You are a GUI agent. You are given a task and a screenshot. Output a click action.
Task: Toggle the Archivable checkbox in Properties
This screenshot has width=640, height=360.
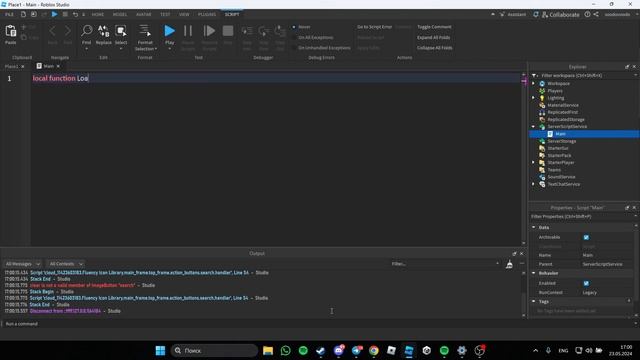(586, 237)
